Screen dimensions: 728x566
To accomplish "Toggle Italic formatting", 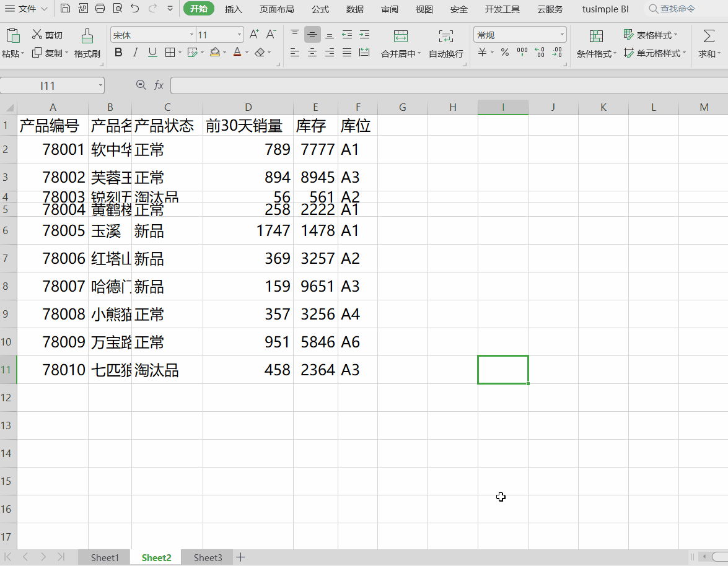I will tap(135, 53).
